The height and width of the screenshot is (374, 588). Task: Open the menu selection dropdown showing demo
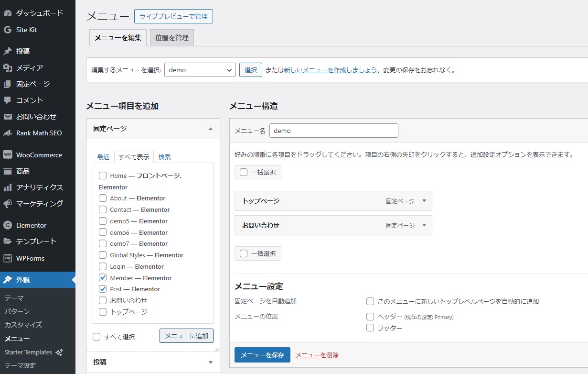[x=200, y=70]
